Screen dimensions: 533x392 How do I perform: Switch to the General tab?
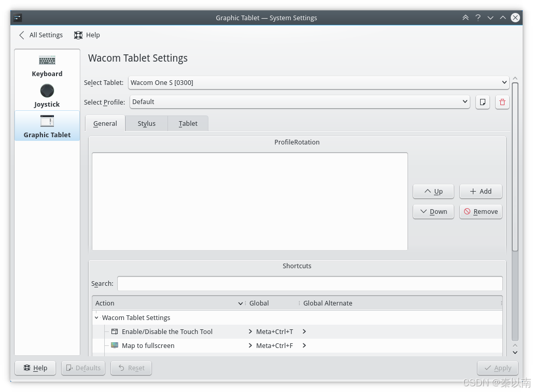click(x=105, y=124)
